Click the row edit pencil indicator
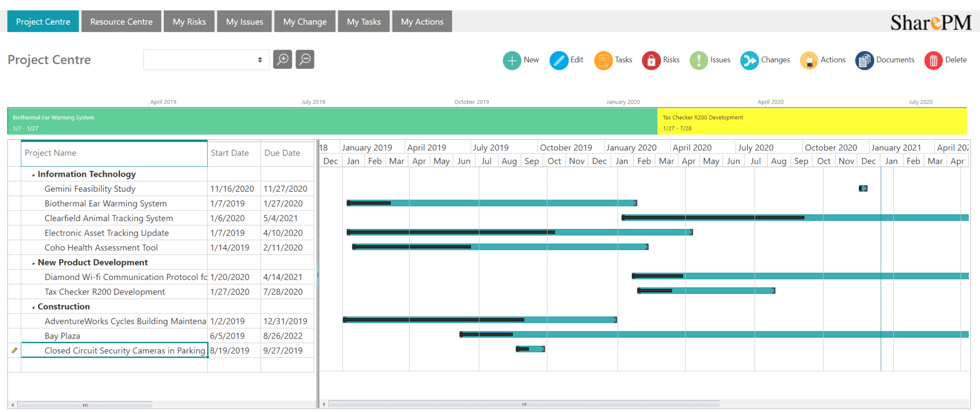Image resolution: width=980 pixels, height=412 pixels. (x=14, y=350)
